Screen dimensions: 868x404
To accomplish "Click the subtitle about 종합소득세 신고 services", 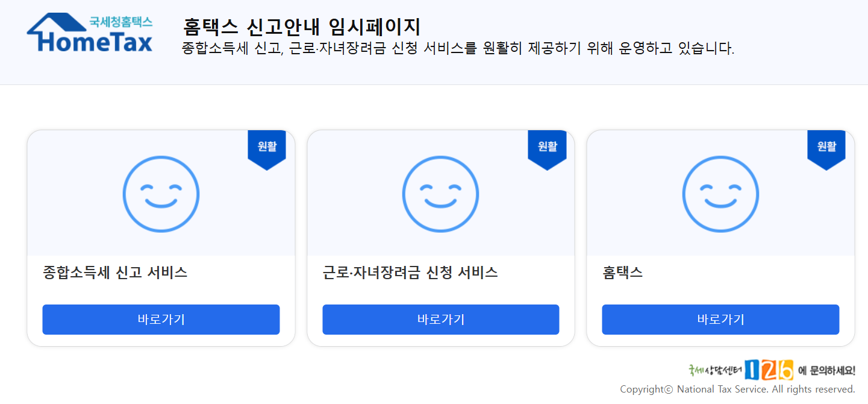I will point(458,48).
